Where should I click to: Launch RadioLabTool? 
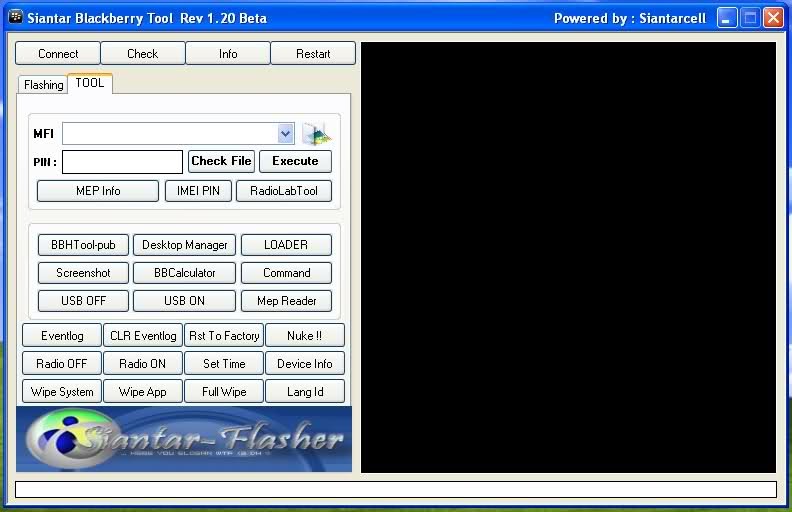coord(284,191)
